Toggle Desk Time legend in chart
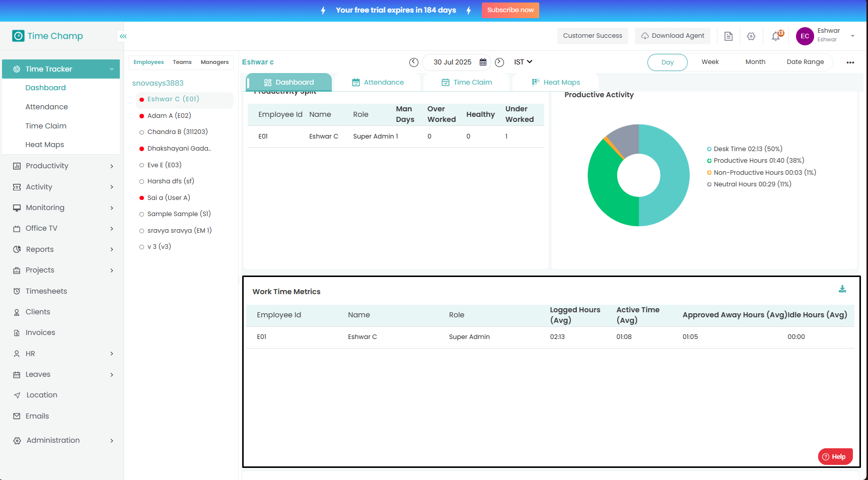 click(x=747, y=149)
